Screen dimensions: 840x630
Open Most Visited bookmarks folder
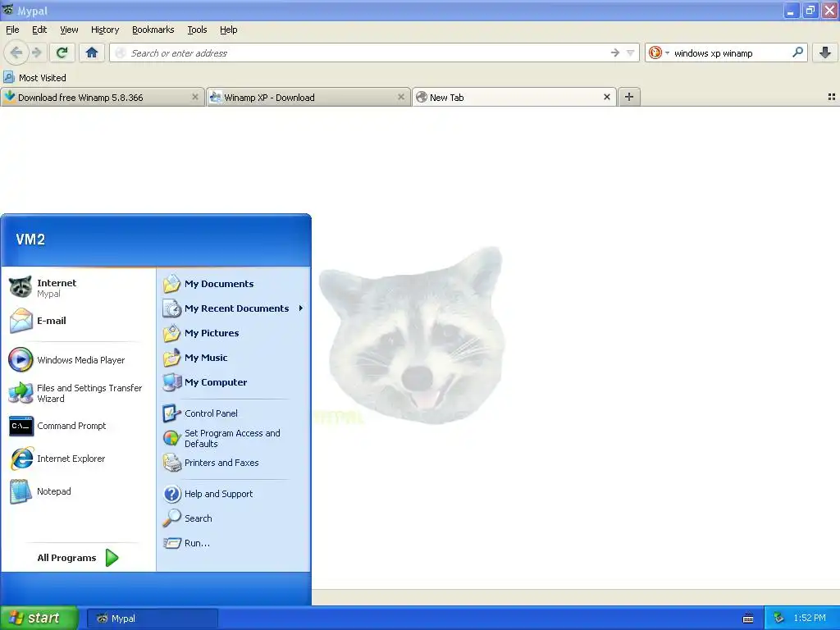coord(34,78)
